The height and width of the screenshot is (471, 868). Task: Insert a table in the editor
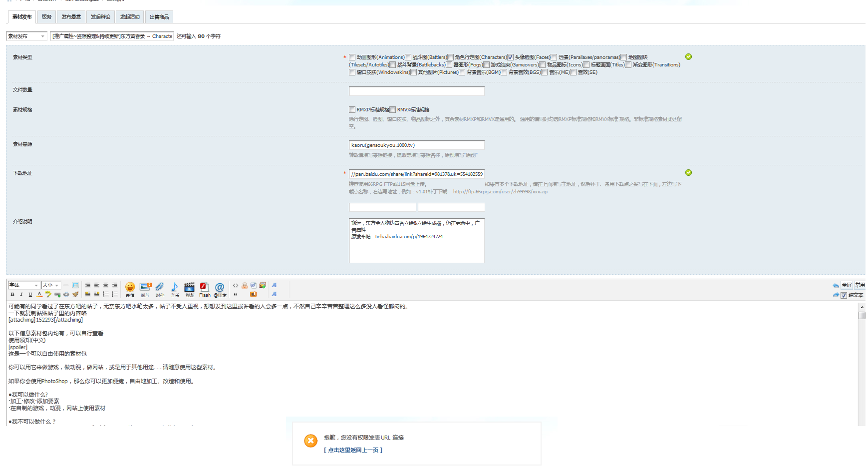[75, 285]
